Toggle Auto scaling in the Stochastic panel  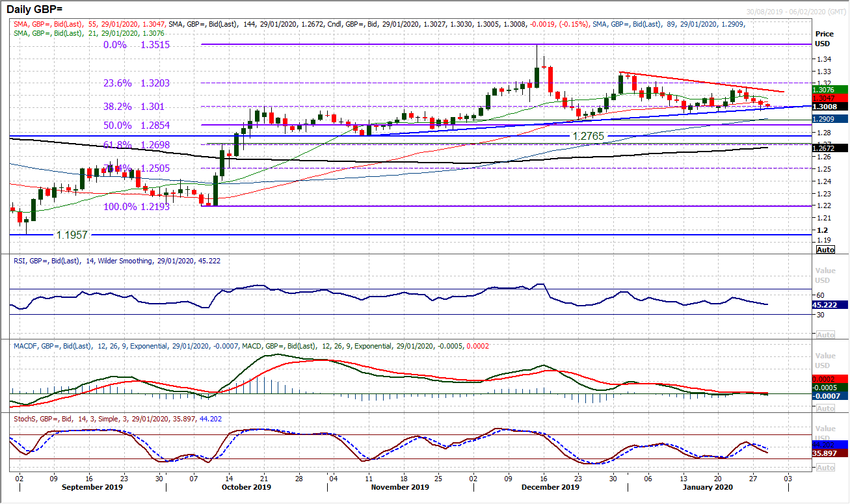point(825,468)
